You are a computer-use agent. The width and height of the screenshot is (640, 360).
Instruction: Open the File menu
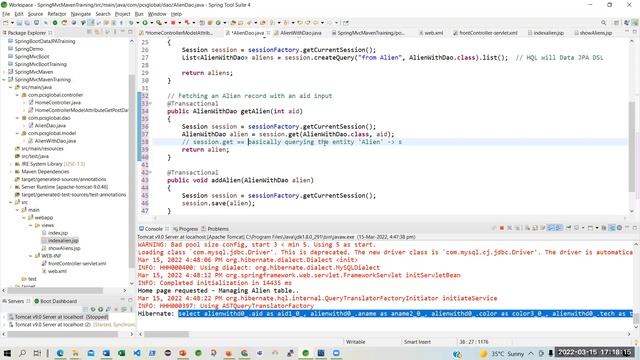pyautogui.click(x=6, y=14)
